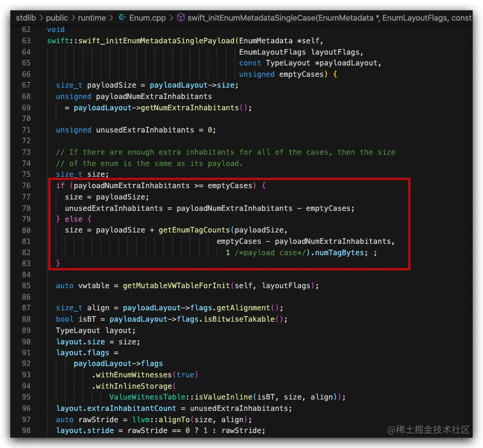483x448 pixels.
Task: Click 'layout.size' on line 90
Action: click(x=80, y=342)
